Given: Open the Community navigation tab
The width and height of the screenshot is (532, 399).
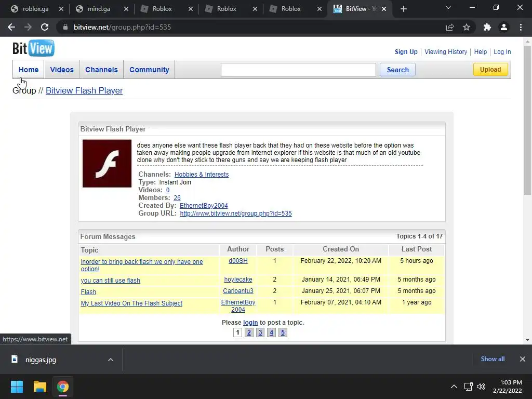Looking at the screenshot, I should pos(149,70).
